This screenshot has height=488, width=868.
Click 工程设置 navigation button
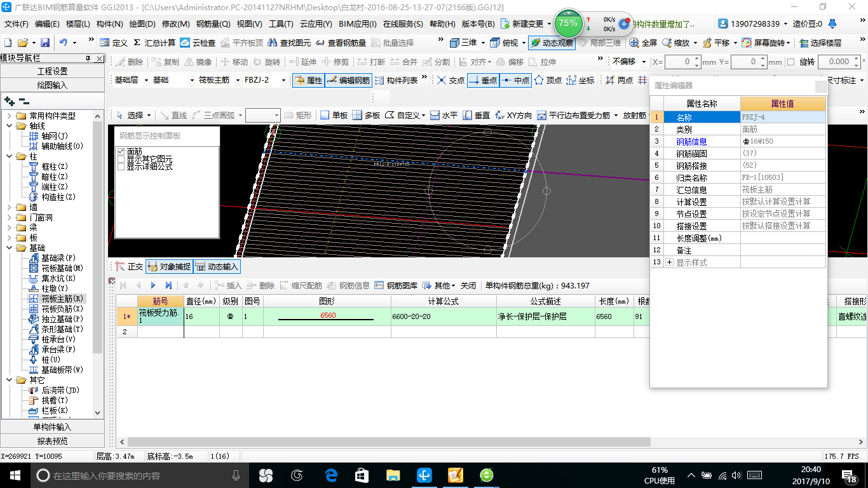[53, 71]
